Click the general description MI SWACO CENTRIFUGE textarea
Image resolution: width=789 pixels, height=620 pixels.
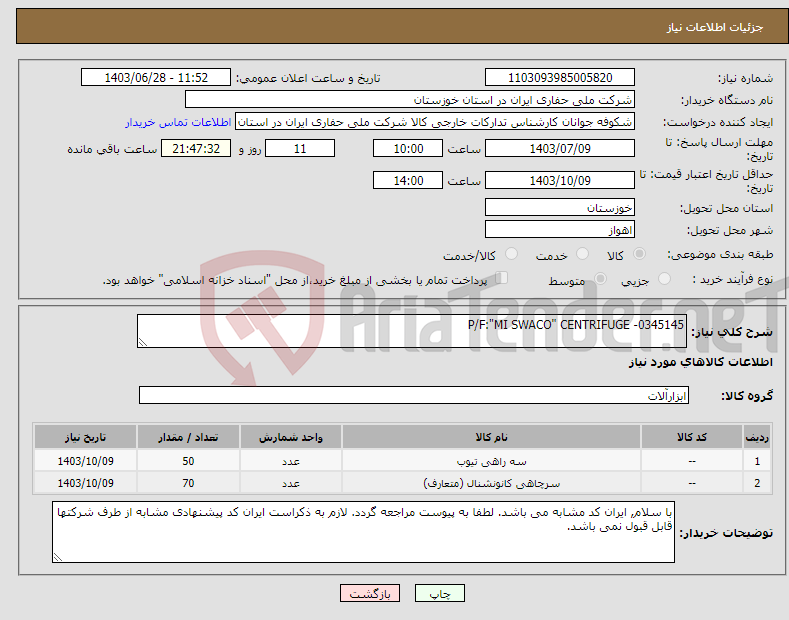412,331
